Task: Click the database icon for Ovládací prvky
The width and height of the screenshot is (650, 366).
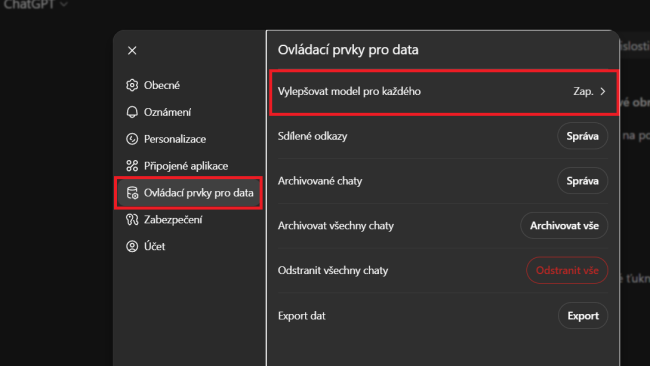Action: (132, 193)
